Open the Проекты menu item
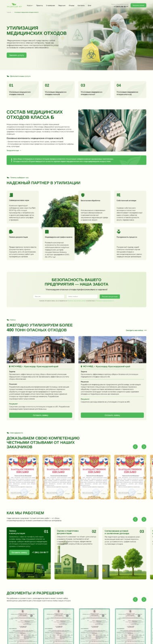The image size is (153, 644). click(x=40, y=6)
